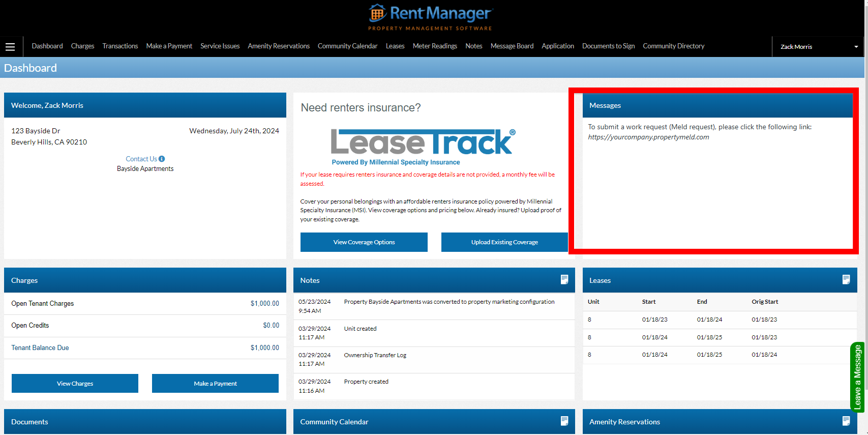Open the hamburger menu icon
The image size is (868, 435).
[x=10, y=47]
